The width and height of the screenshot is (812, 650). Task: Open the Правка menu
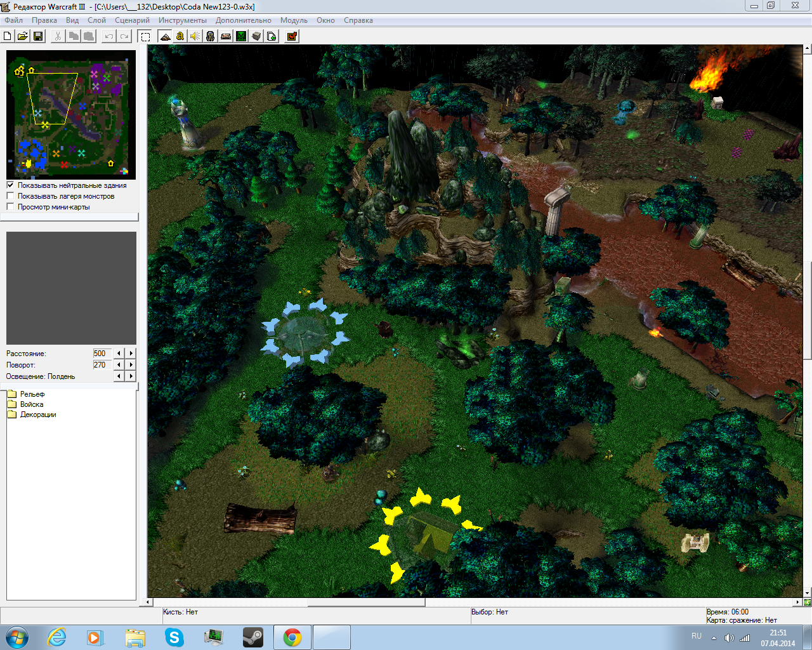[44, 20]
